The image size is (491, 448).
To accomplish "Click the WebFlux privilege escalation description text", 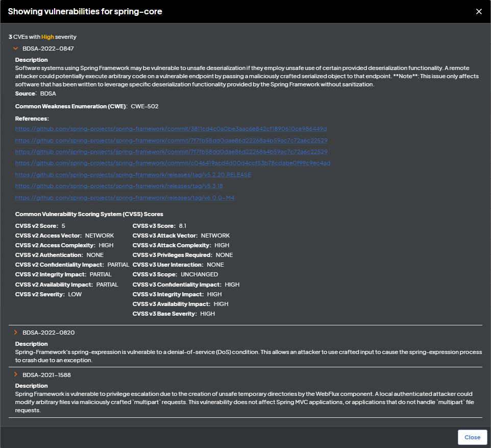I will [x=244, y=402].
